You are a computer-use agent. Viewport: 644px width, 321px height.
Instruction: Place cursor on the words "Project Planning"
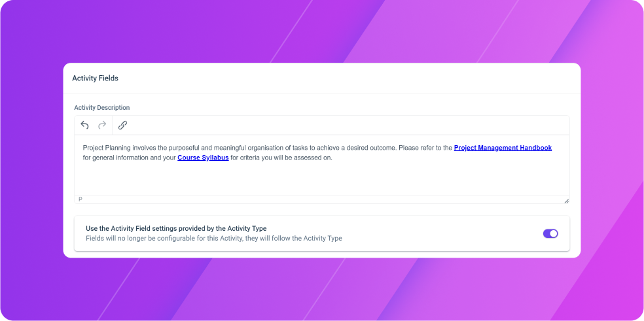pos(107,148)
